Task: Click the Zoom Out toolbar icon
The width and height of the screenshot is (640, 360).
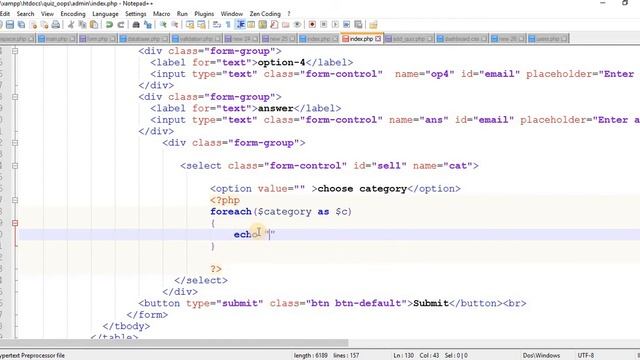Action: (175, 24)
